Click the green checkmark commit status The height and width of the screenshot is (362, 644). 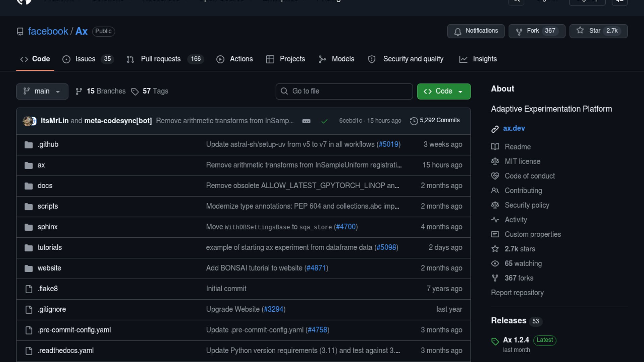coord(324,121)
